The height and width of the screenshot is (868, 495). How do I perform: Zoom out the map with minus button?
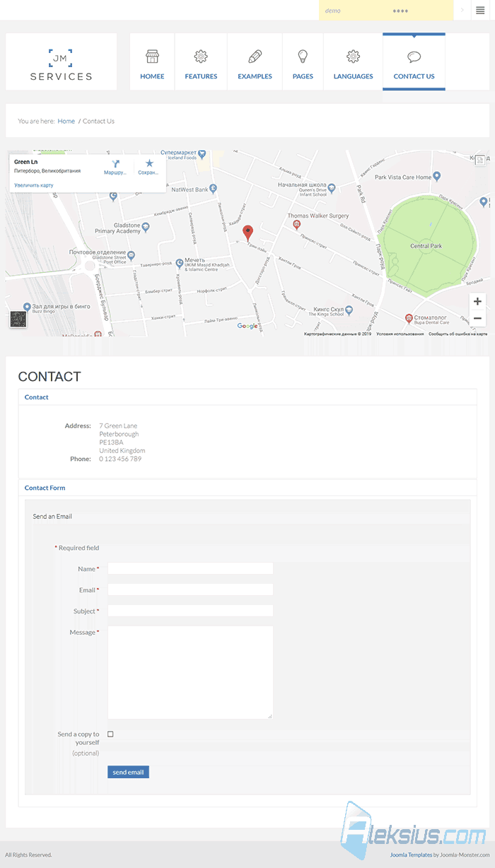tap(477, 318)
